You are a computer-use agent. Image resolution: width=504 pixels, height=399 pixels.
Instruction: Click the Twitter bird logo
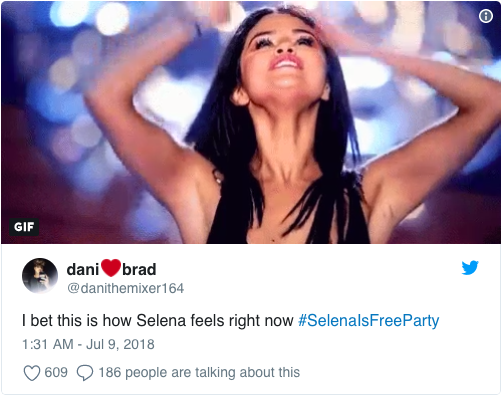tap(470, 267)
